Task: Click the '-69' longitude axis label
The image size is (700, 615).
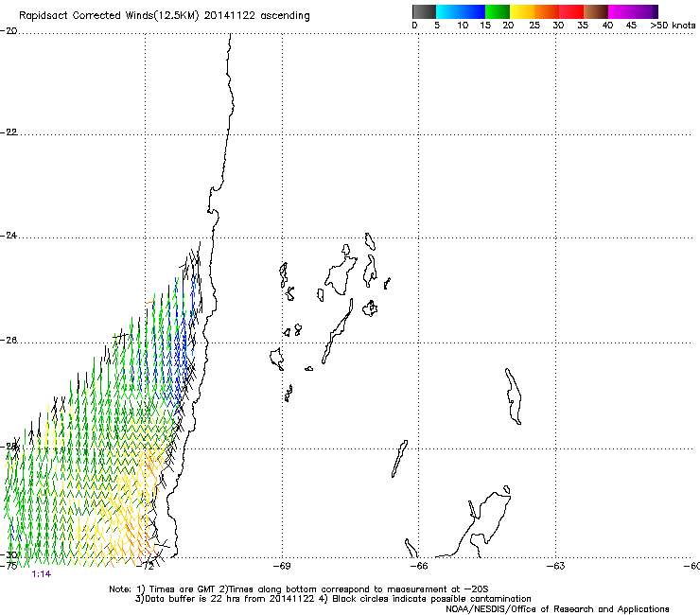Action: 282,566
